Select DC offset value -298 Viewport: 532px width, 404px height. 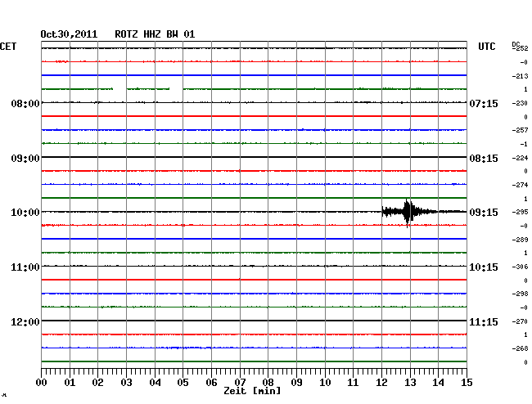[x=520, y=294]
